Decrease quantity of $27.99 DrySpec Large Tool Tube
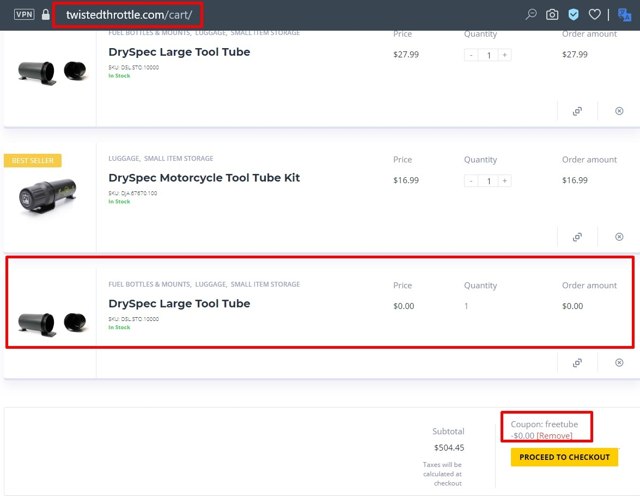Screen dimensions: 640x496 (471, 55)
